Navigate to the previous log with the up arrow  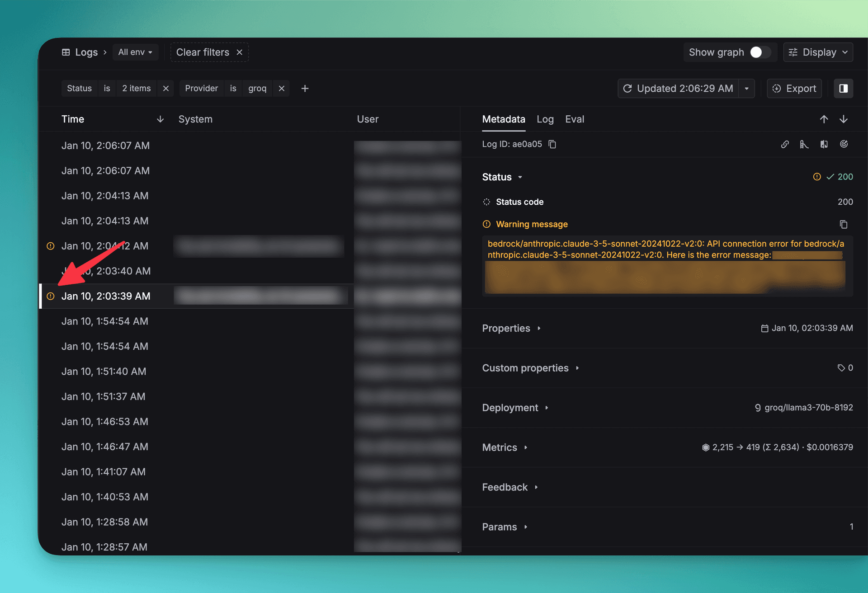click(824, 119)
